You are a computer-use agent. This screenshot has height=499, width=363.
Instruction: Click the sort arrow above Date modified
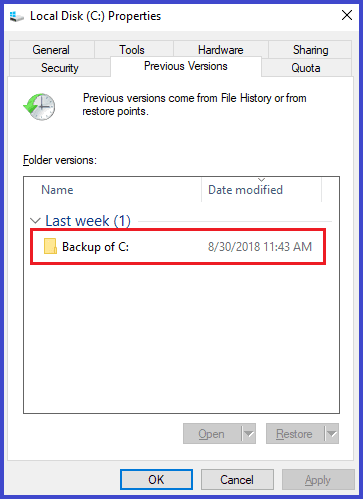261,180
